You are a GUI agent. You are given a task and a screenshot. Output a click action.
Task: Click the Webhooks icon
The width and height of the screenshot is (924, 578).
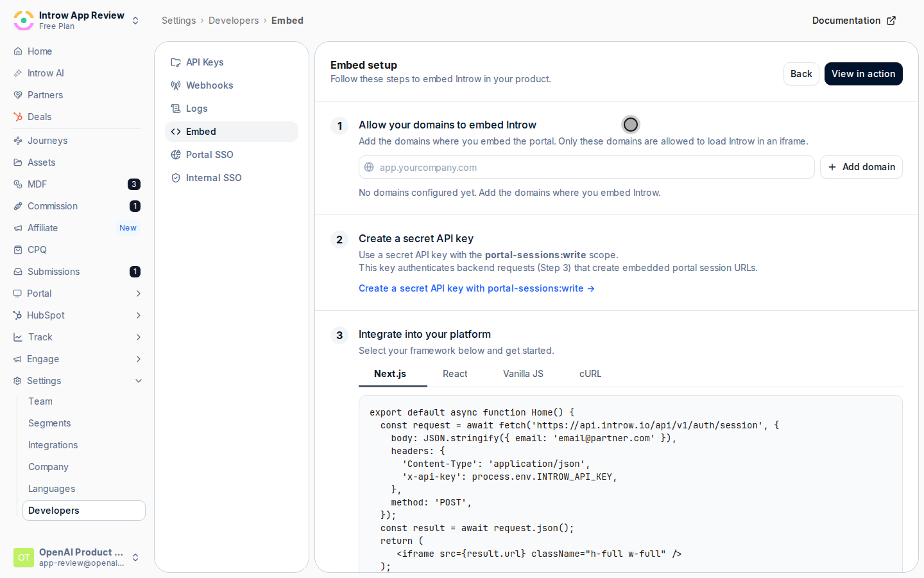[x=176, y=85]
